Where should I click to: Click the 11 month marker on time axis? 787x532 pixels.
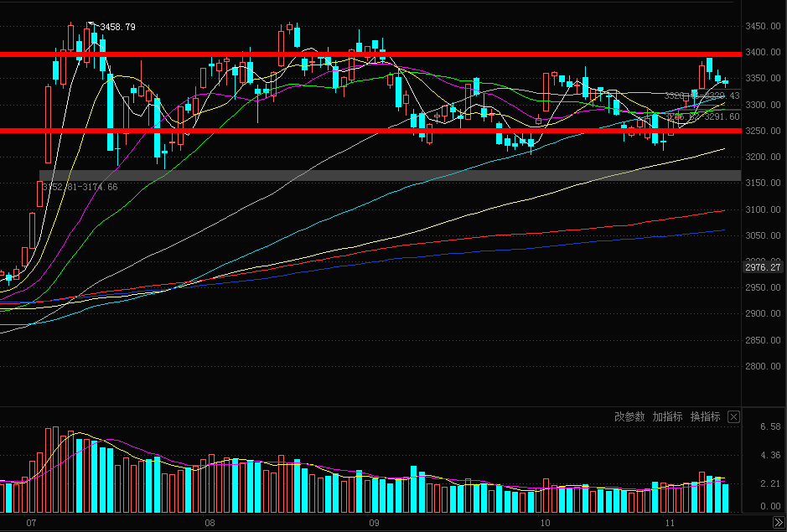(x=669, y=523)
